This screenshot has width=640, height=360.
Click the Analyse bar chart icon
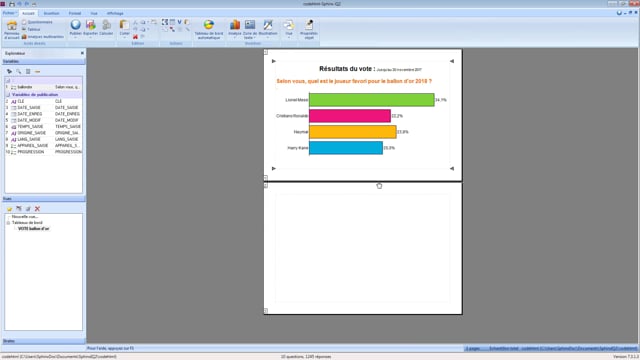point(235,25)
